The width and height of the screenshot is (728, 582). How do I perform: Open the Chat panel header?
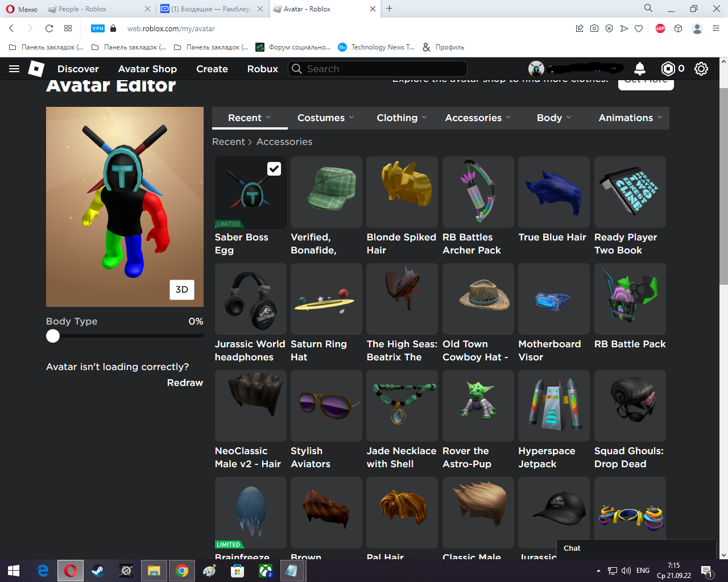click(x=636, y=548)
